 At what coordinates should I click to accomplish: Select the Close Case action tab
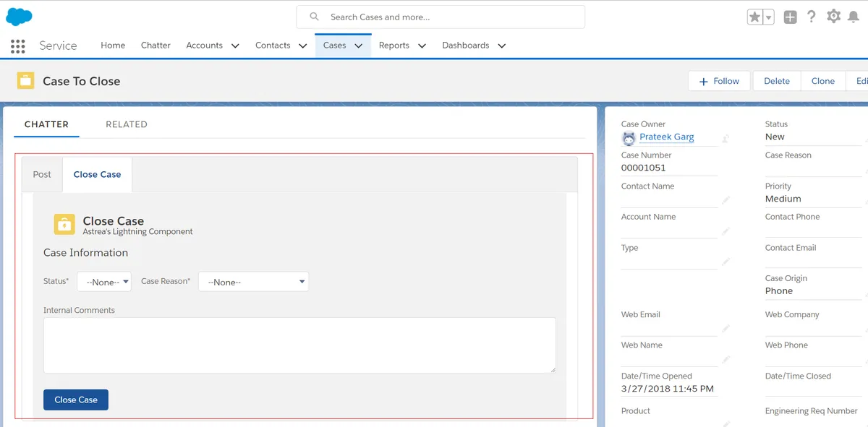(97, 174)
